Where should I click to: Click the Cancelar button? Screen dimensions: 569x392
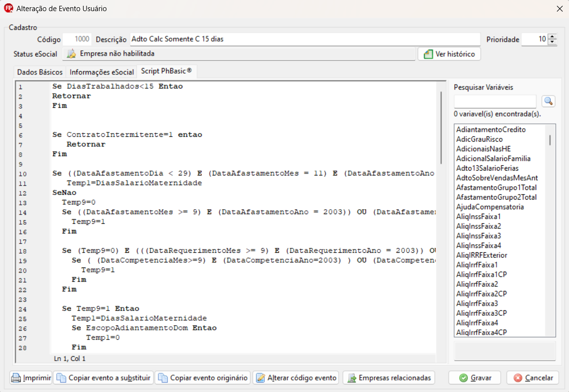(533, 378)
